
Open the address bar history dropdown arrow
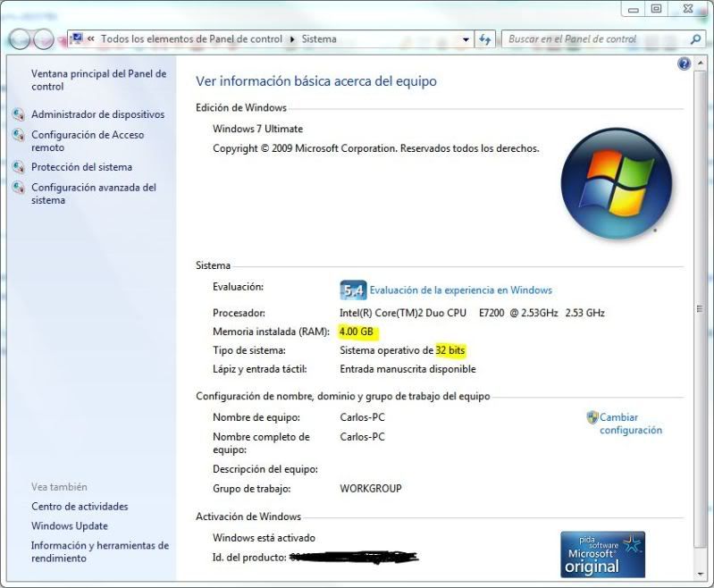466,39
